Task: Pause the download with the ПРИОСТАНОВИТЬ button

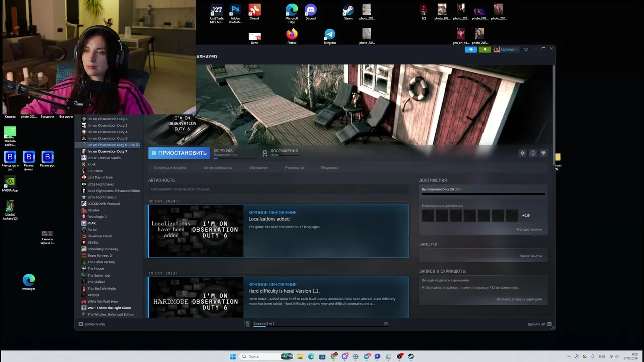Action: coord(179,153)
